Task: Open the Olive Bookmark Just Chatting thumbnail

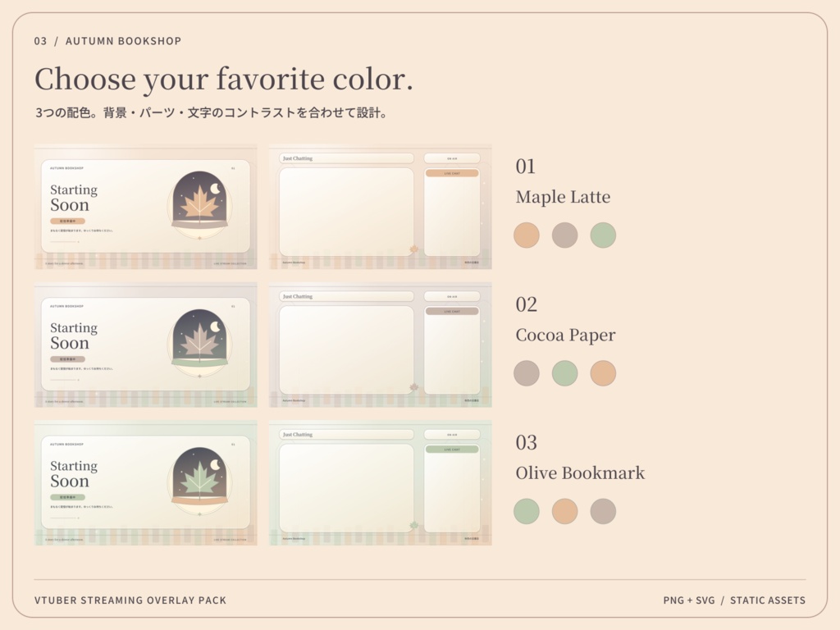Action: click(381, 483)
